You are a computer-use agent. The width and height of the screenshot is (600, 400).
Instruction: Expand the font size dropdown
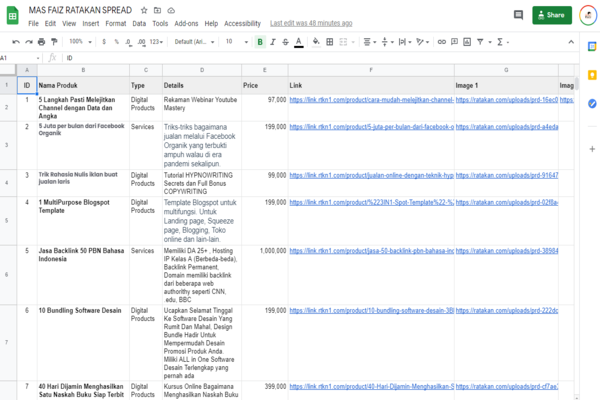click(x=236, y=42)
